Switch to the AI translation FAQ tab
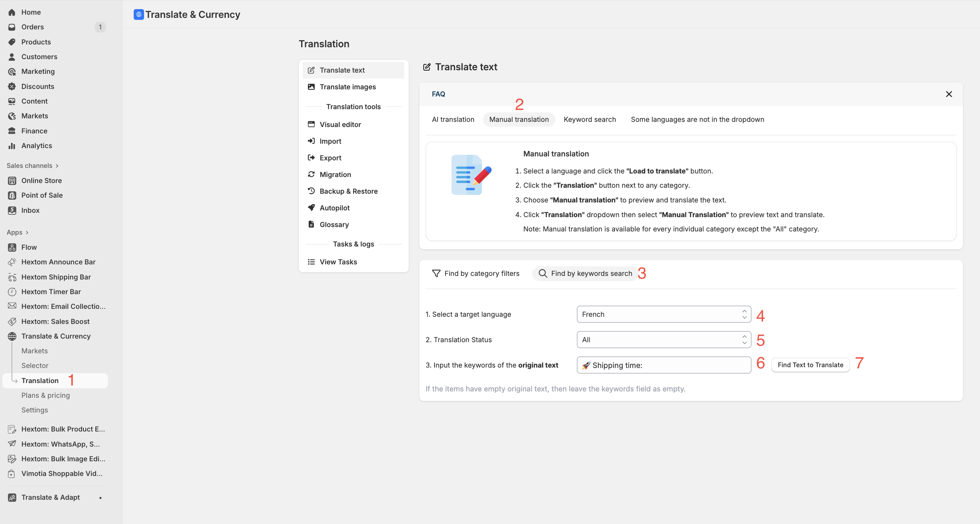 (x=453, y=119)
